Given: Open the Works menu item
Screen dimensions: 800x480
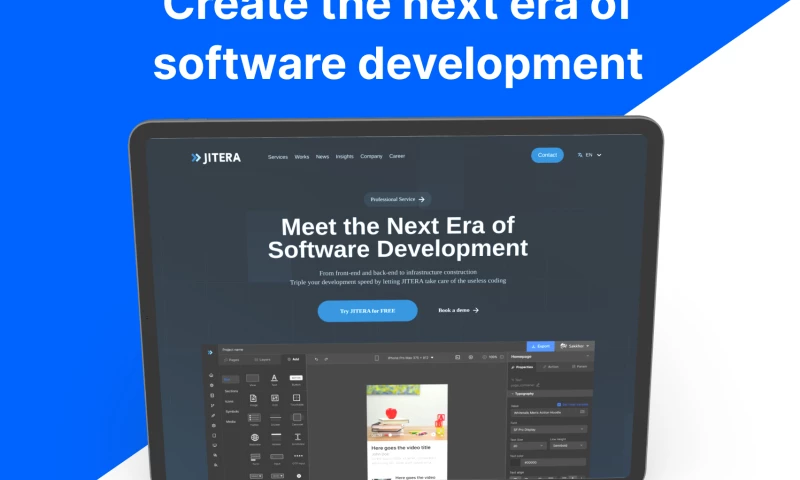Looking at the screenshot, I should 302,157.
